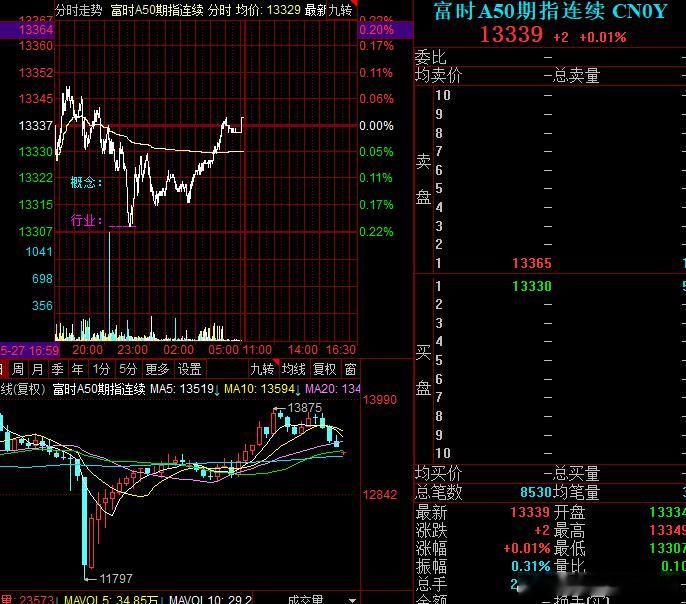Toggle 九转 indicator on the K-line chart
Image resolution: width=686 pixels, height=604 pixels.
click(262, 369)
